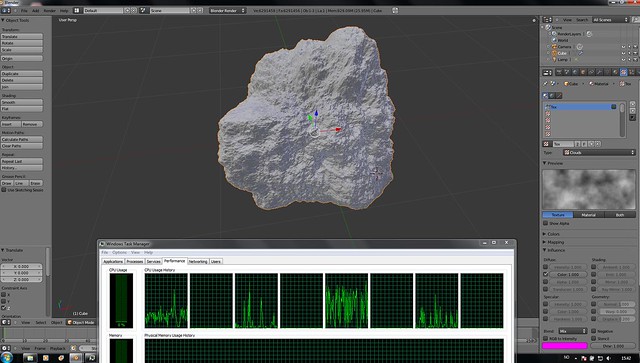This screenshot has width=640, height=363.
Task: Open the Object Mode dropdown
Action: (x=81, y=322)
